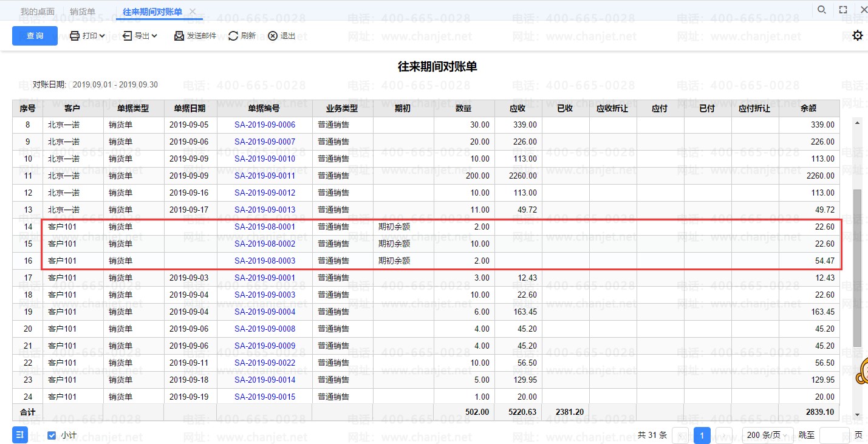Click the export (导出) icon
Viewport: 868px width, 444px height.
pyautogui.click(x=128, y=36)
